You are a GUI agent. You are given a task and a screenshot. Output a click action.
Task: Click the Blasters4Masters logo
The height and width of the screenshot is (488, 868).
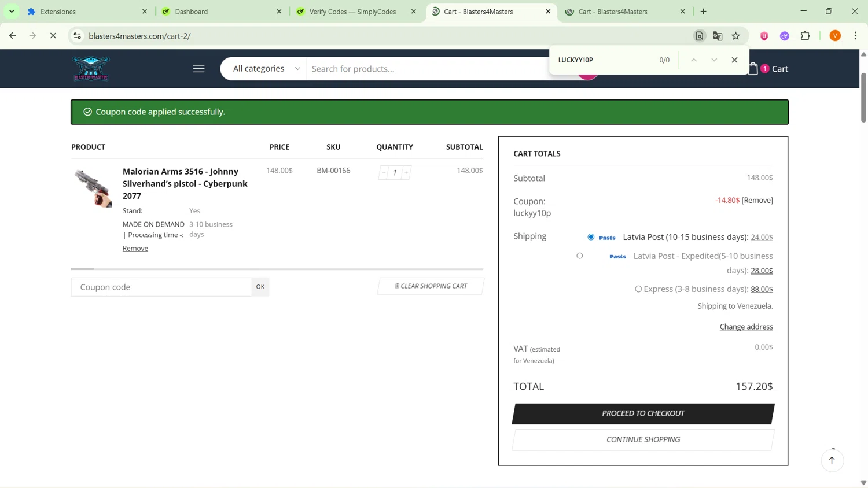[91, 69]
